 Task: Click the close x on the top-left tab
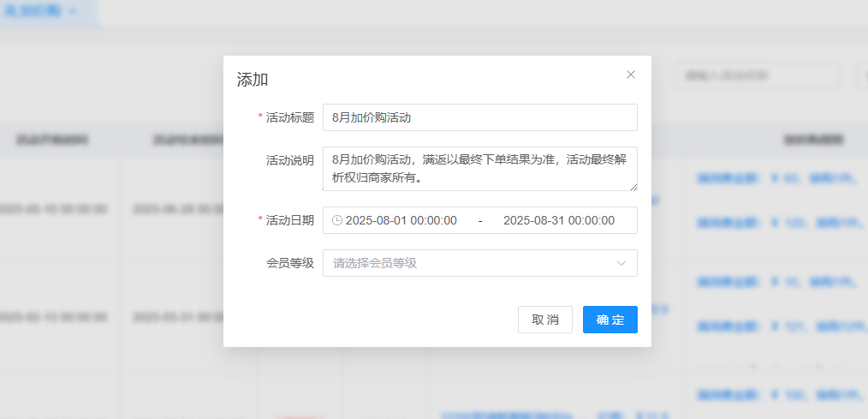(x=74, y=11)
